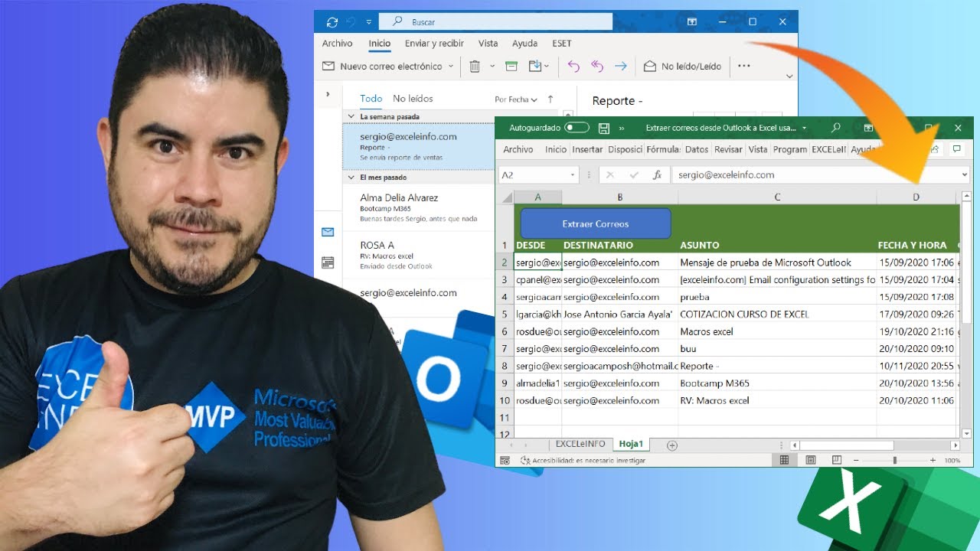Click the save diskette icon in Excel
Viewport: 980px width, 551px height.
pos(604,128)
